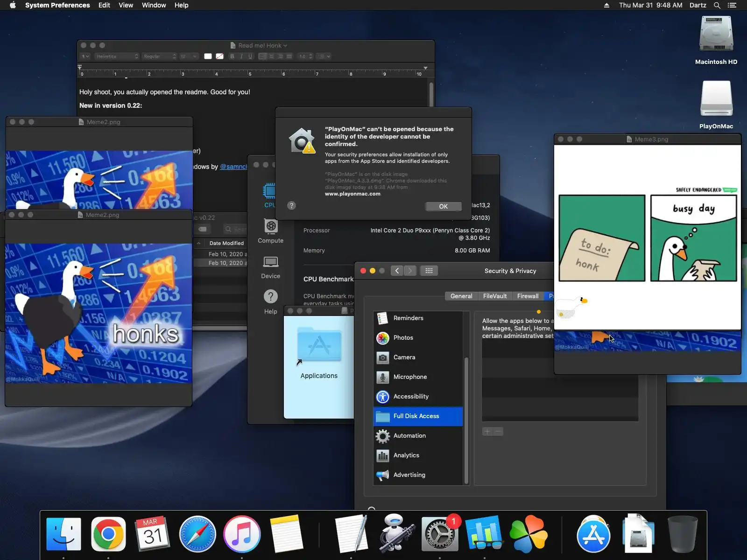This screenshot has width=747, height=560.
Task: Select the CPU section in the benchmark sidebar
Action: point(270,196)
